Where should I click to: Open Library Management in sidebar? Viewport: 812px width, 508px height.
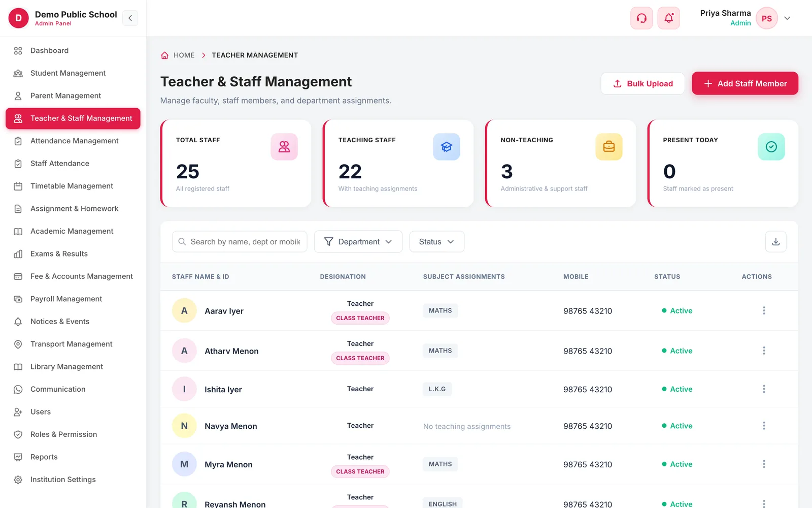[73, 367]
